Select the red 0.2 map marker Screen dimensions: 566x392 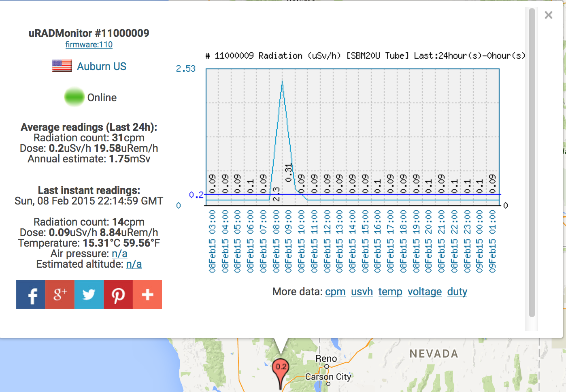(x=281, y=373)
